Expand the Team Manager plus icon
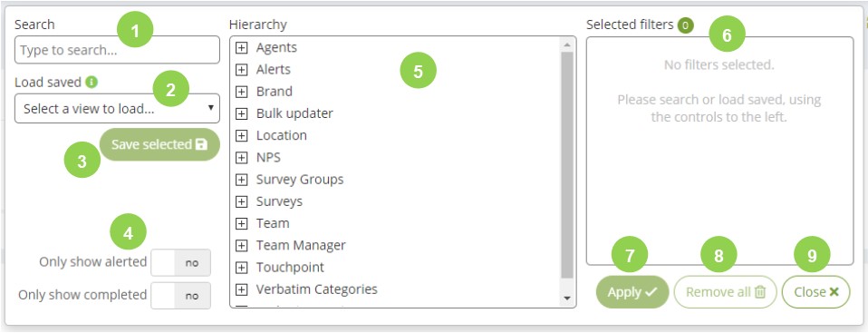Image resolution: width=868 pixels, height=333 pixels. pos(241,246)
